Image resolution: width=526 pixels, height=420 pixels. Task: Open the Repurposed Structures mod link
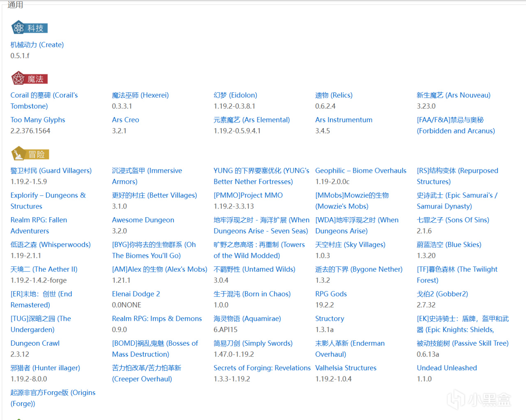(457, 176)
